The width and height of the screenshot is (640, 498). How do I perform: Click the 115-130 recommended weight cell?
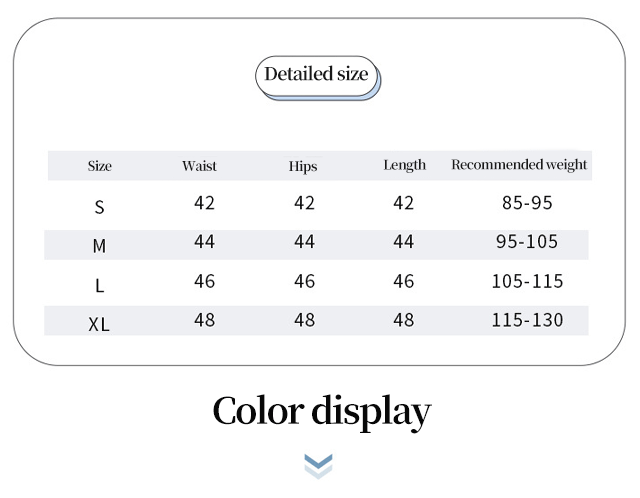[527, 320]
